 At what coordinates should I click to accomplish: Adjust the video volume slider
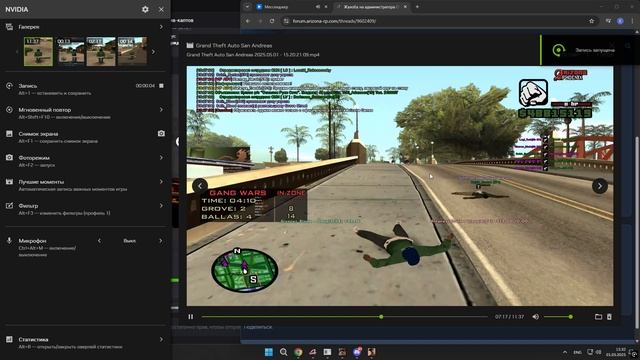(558, 317)
